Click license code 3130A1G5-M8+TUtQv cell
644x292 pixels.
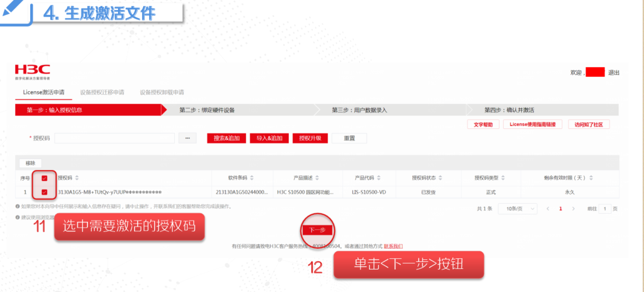(110, 192)
